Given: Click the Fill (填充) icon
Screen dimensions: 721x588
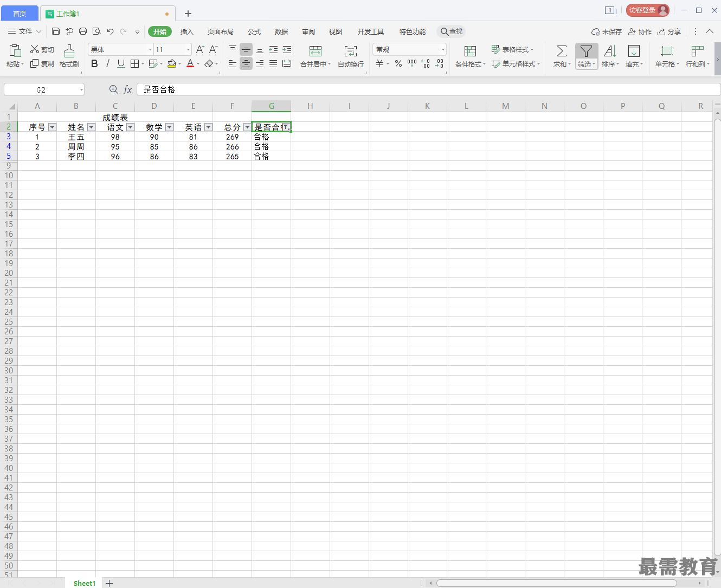Looking at the screenshot, I should tap(634, 51).
